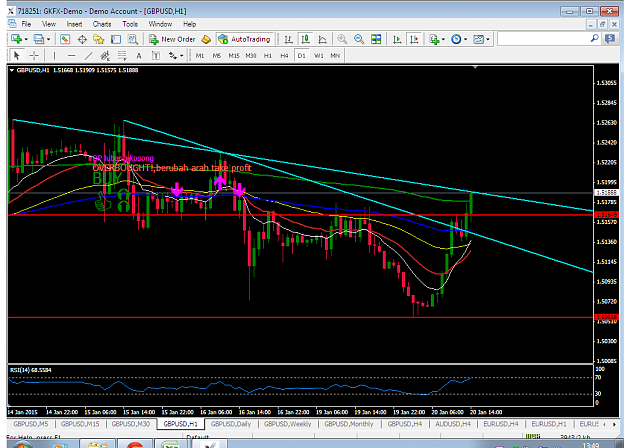Select the cursor arrow tool
The height and width of the screenshot is (448, 625).
16,56
